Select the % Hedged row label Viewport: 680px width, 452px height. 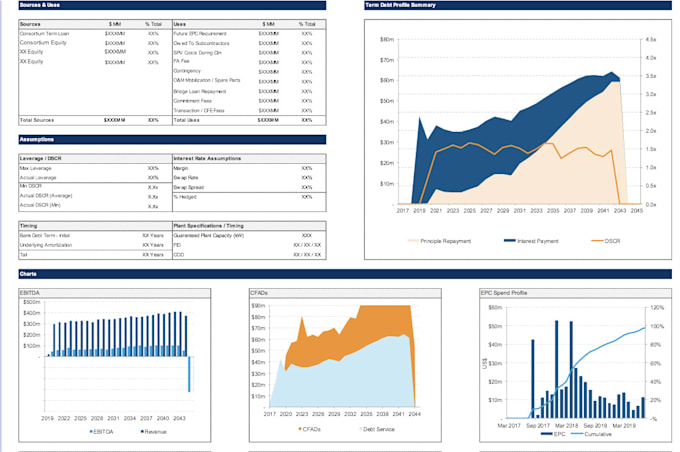coord(185,197)
